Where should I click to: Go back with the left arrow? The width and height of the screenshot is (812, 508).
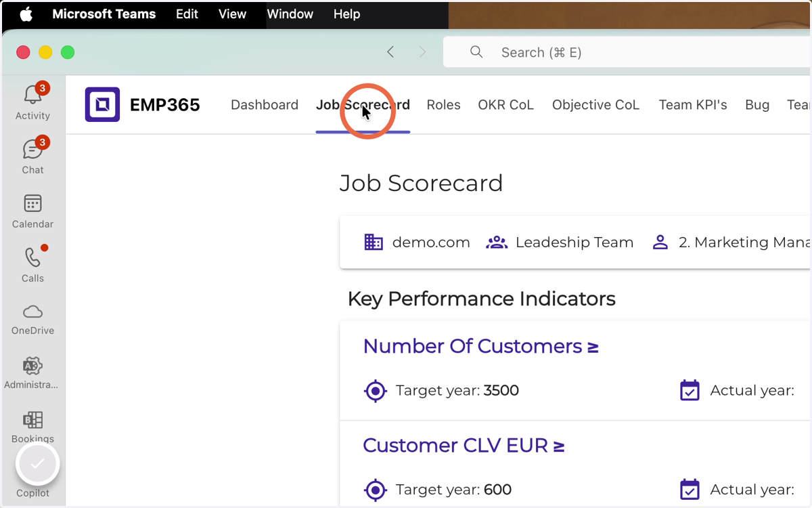click(x=390, y=52)
